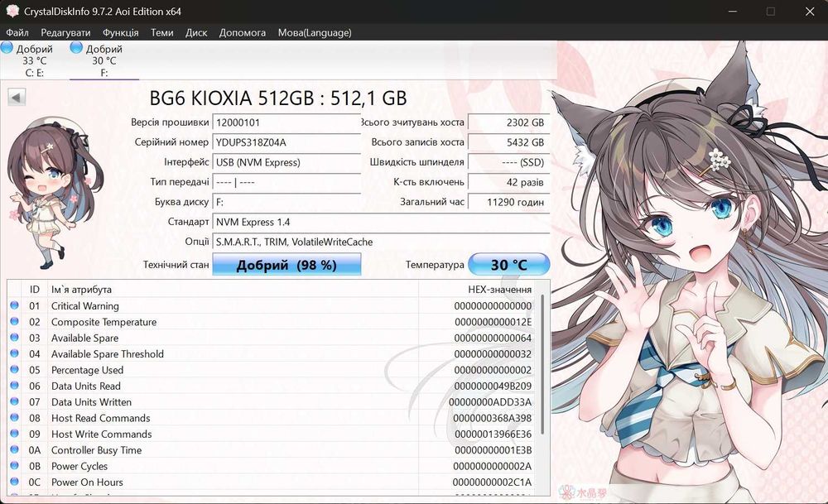The height and width of the screenshot is (504, 828).
Task: Minimize the CrystalDiskInfo window
Action: 732,11
